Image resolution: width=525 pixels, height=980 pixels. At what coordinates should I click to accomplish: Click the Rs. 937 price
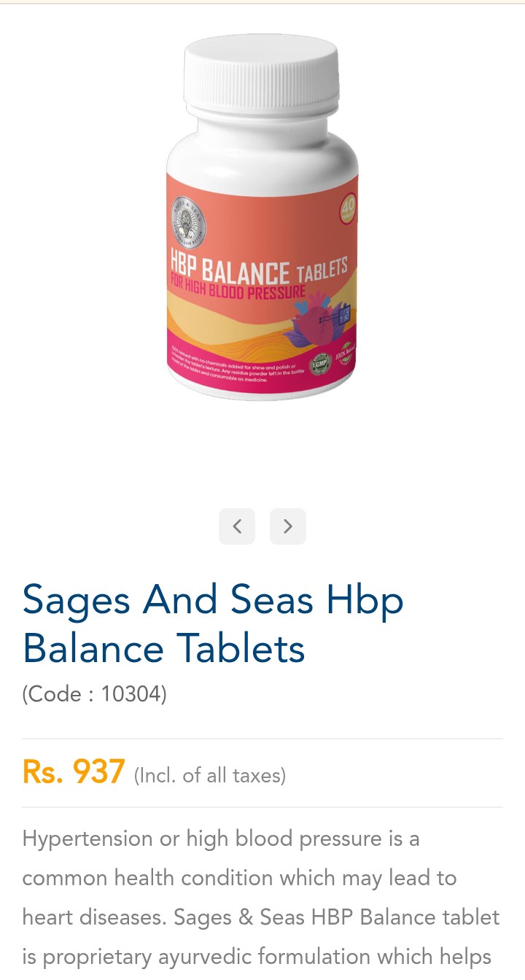point(74,771)
